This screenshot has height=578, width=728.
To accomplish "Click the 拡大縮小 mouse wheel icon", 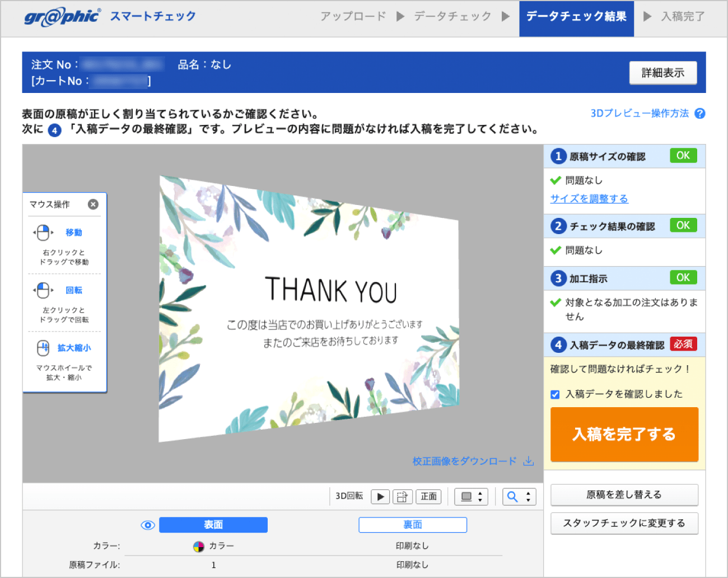I will click(x=43, y=348).
